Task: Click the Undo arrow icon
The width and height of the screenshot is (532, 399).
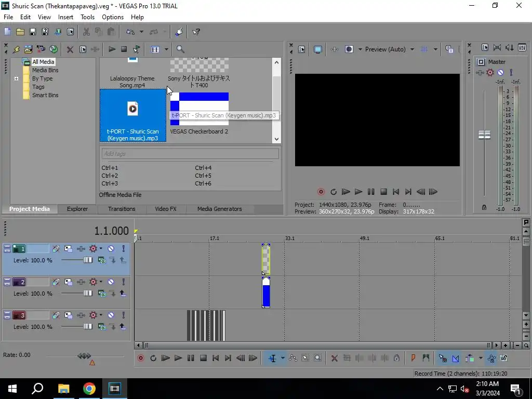Action: tap(130, 32)
